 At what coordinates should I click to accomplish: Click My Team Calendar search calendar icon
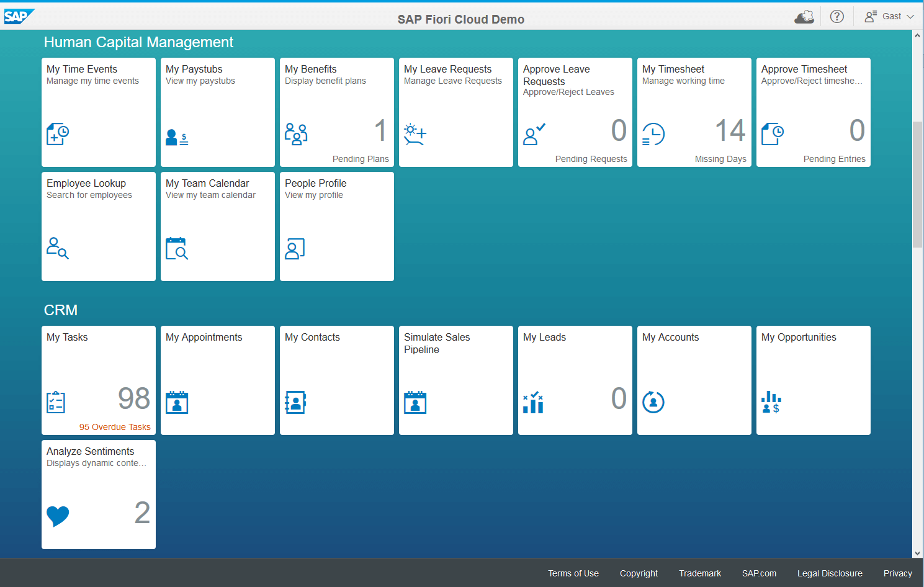point(177,248)
